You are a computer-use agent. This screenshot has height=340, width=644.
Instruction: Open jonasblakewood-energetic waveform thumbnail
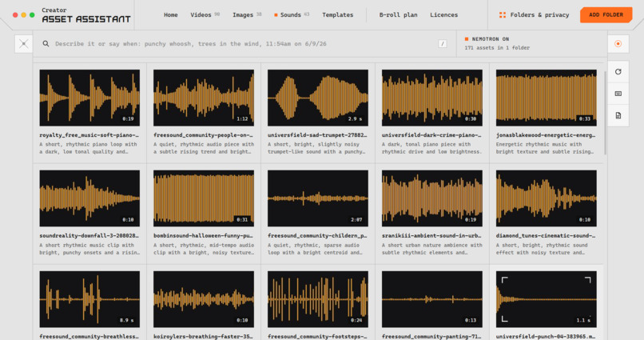546,98
